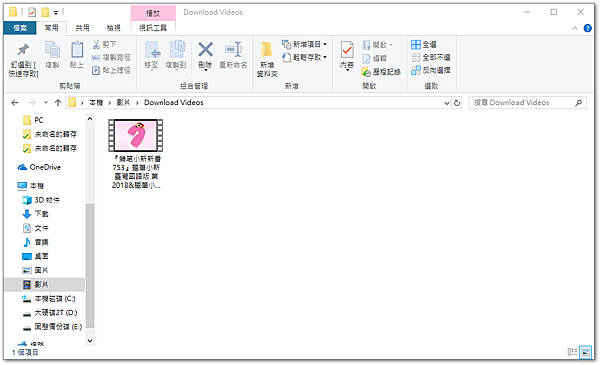Collapse the ribbon with chevron
Screen dimensions: 600x365
575,28
